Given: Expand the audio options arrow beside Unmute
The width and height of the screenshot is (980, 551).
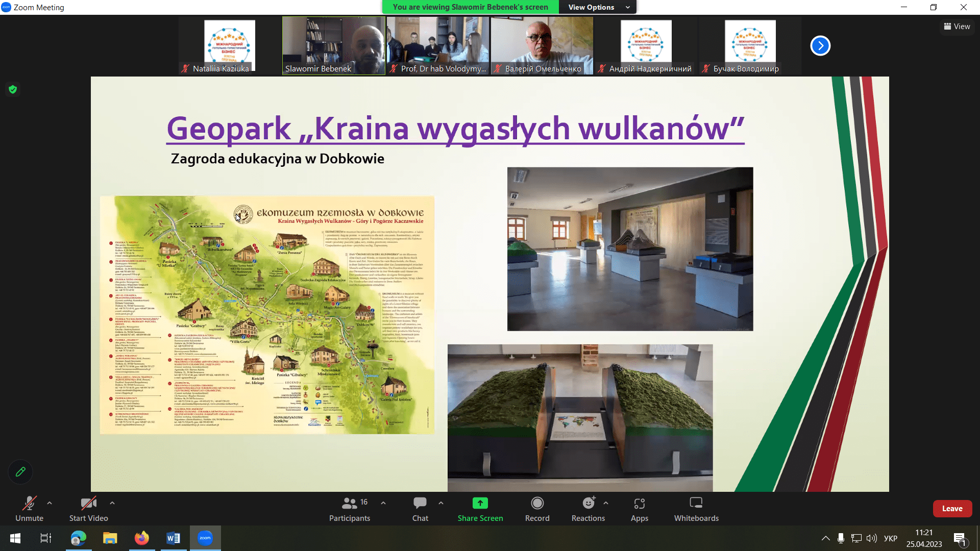Looking at the screenshot, I should [x=50, y=503].
